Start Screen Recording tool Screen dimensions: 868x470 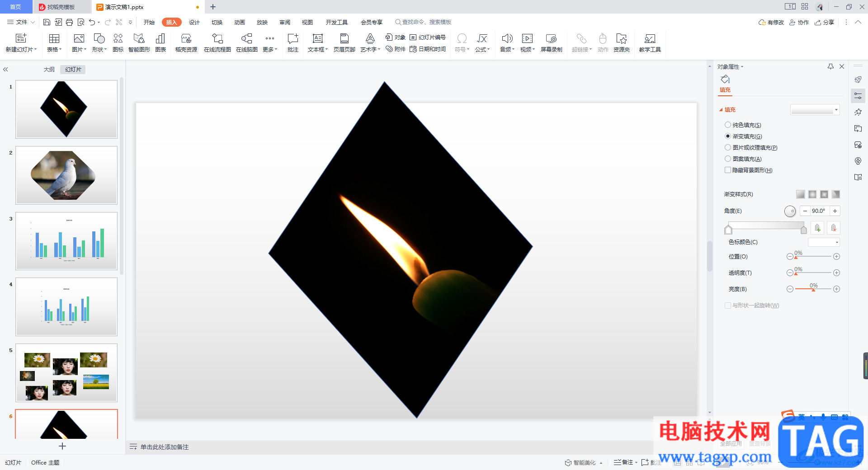coord(551,38)
